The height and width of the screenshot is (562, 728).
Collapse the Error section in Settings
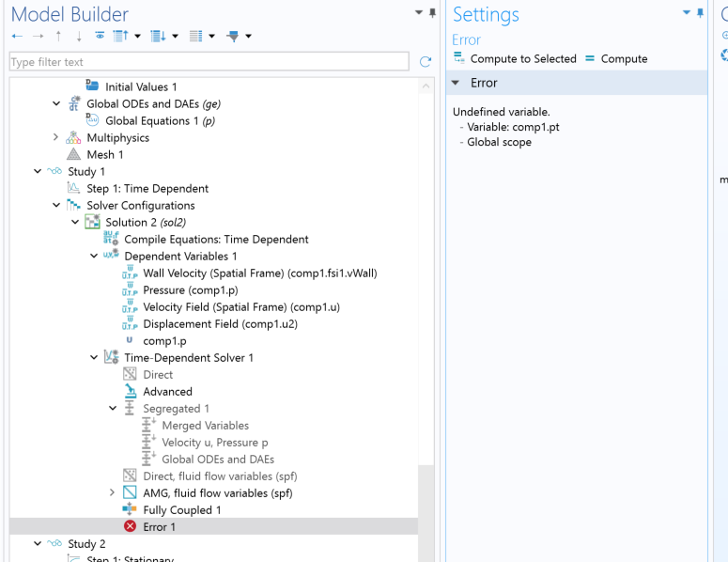pyautogui.click(x=456, y=83)
